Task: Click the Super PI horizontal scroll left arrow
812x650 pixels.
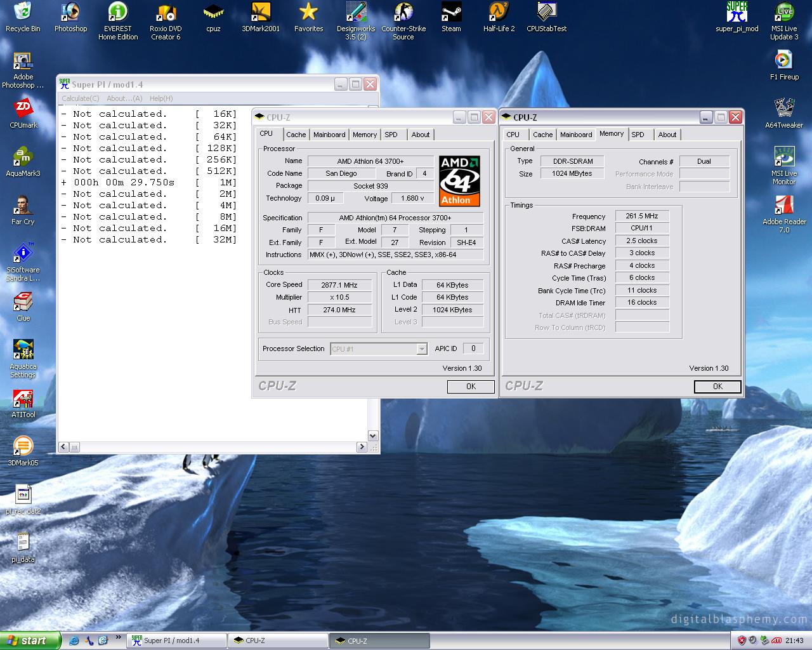Action: [x=63, y=447]
